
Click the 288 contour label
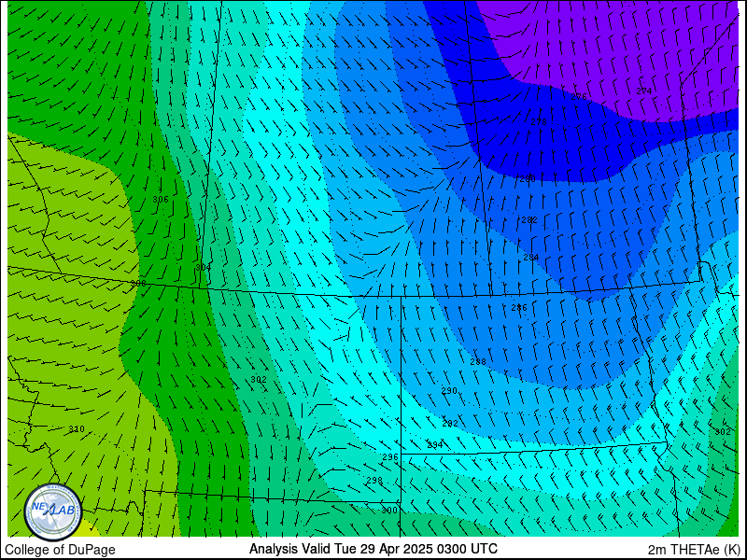pyautogui.click(x=478, y=362)
